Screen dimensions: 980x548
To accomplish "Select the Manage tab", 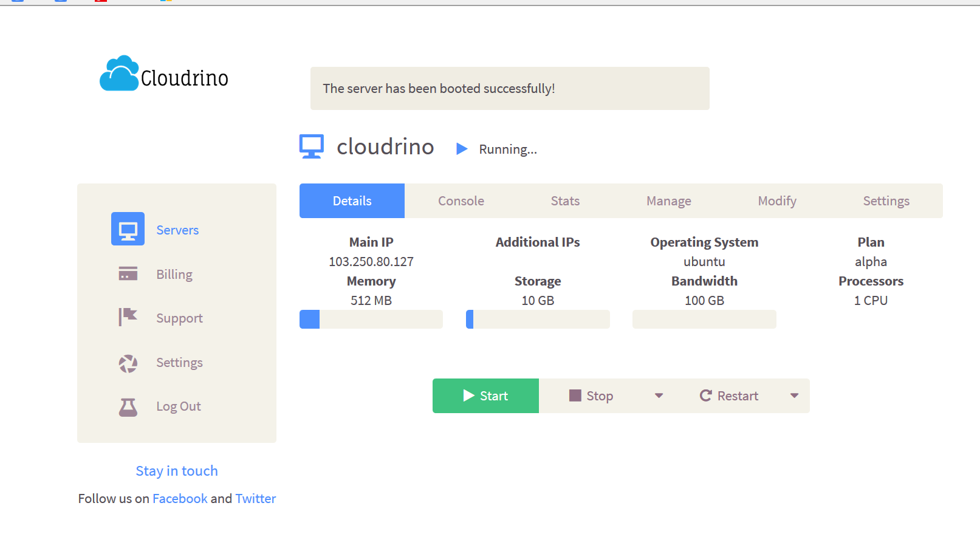I will click(x=668, y=201).
